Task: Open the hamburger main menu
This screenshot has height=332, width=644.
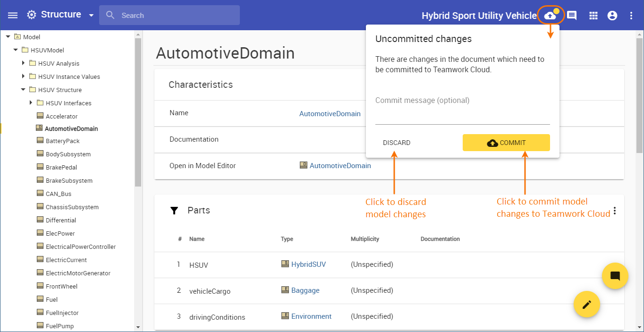Action: click(13, 15)
